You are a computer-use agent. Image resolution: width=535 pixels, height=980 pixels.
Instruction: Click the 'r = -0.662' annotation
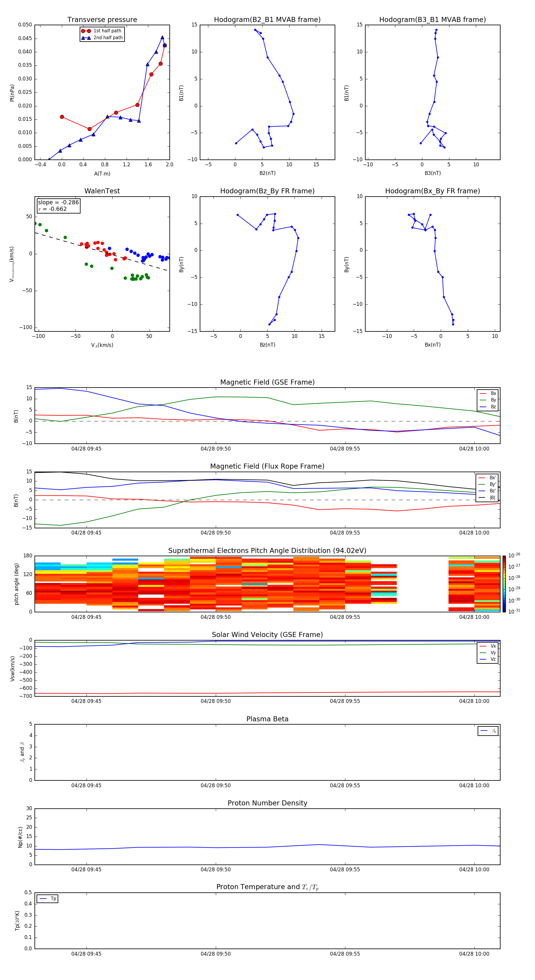click(x=52, y=209)
